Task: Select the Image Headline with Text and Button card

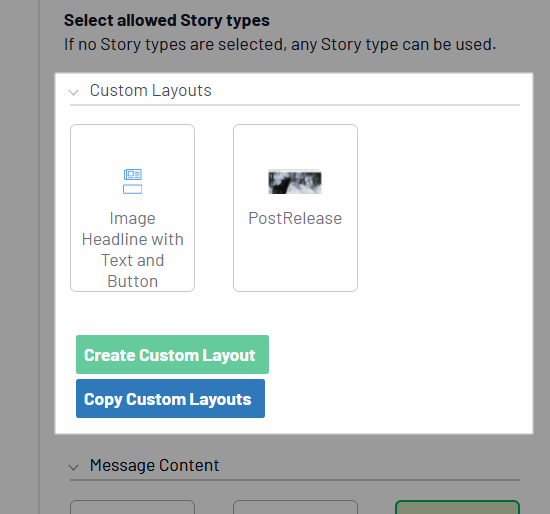Action: tap(133, 208)
